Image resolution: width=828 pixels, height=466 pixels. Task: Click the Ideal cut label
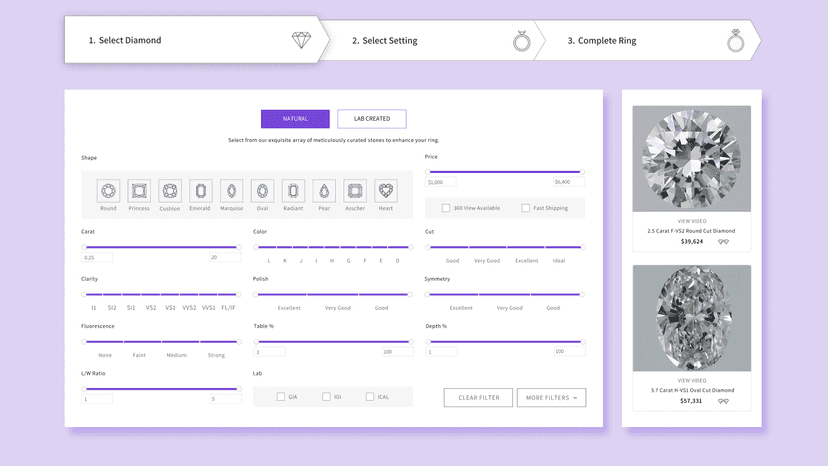click(559, 261)
